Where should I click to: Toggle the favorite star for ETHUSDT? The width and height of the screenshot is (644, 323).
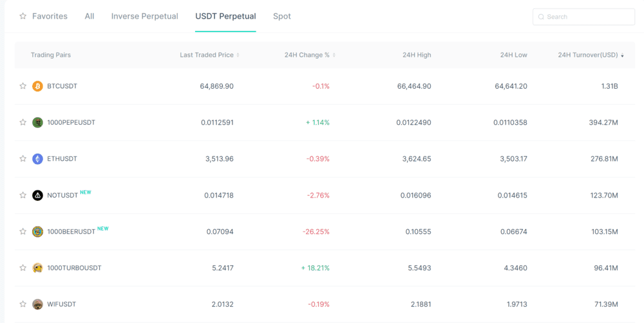tap(23, 158)
